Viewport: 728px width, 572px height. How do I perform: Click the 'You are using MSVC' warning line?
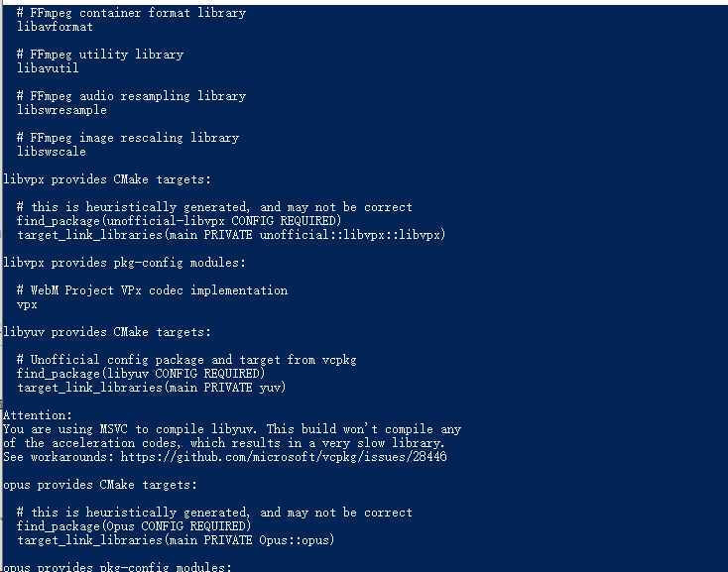coord(232,429)
